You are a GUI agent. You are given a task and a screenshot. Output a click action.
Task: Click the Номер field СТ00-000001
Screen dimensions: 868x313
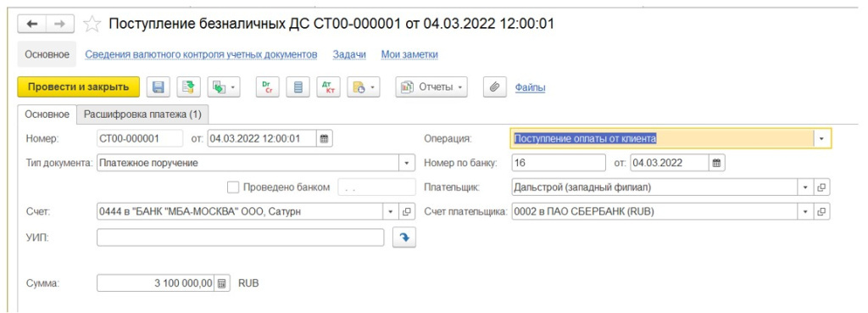[140, 138]
